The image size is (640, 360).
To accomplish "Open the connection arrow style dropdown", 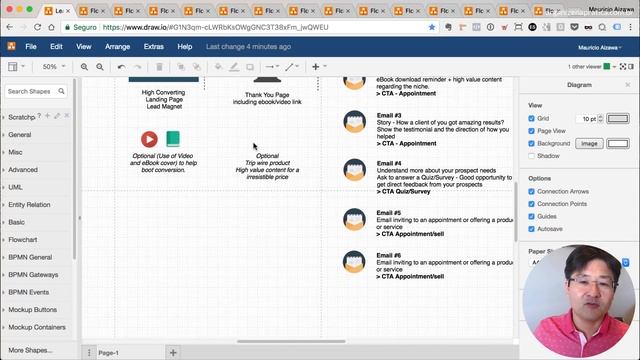I will pos(272,67).
